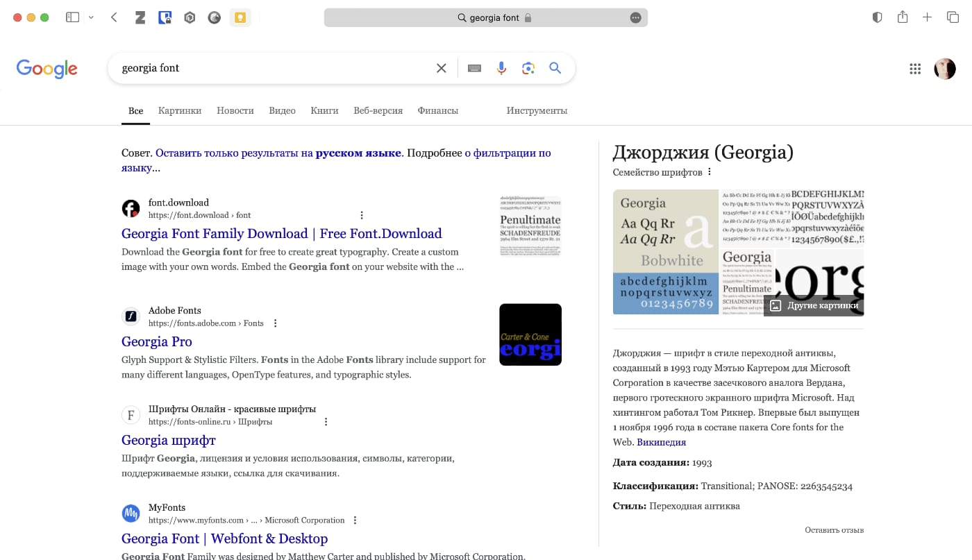Open the Carter & Cone thumbnail
972x560 pixels.
[530, 334]
